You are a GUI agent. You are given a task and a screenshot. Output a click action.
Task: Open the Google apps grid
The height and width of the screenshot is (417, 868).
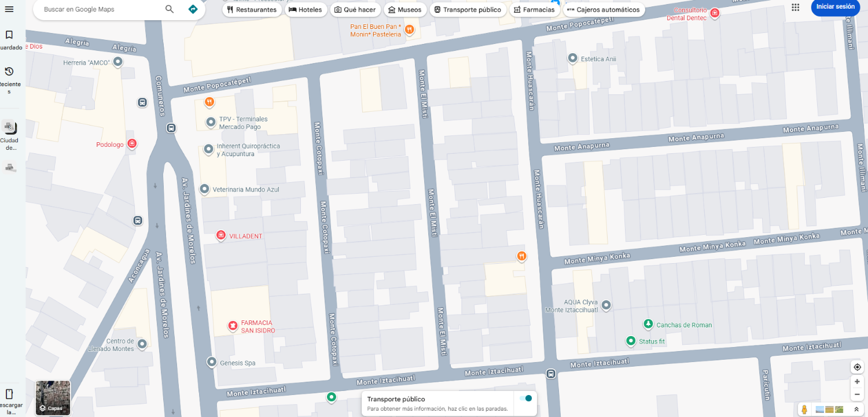pyautogui.click(x=796, y=7)
